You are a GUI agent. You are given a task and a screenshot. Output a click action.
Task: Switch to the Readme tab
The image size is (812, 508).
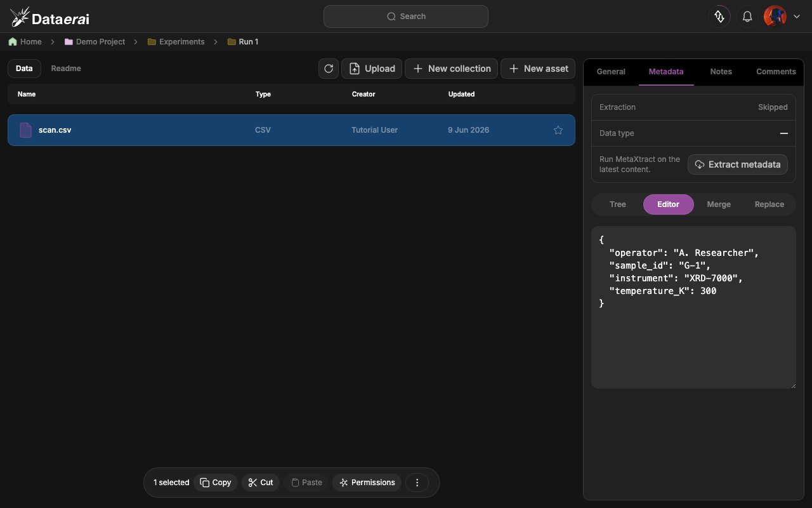point(66,69)
